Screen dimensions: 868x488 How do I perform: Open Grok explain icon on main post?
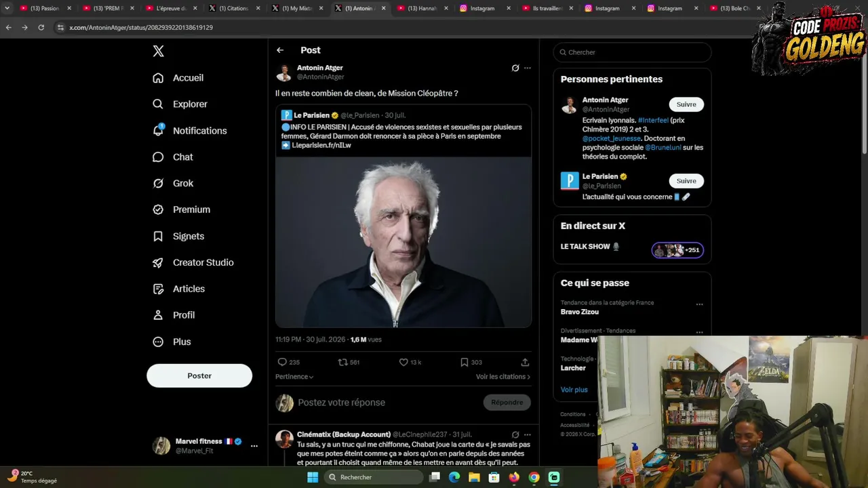(515, 68)
